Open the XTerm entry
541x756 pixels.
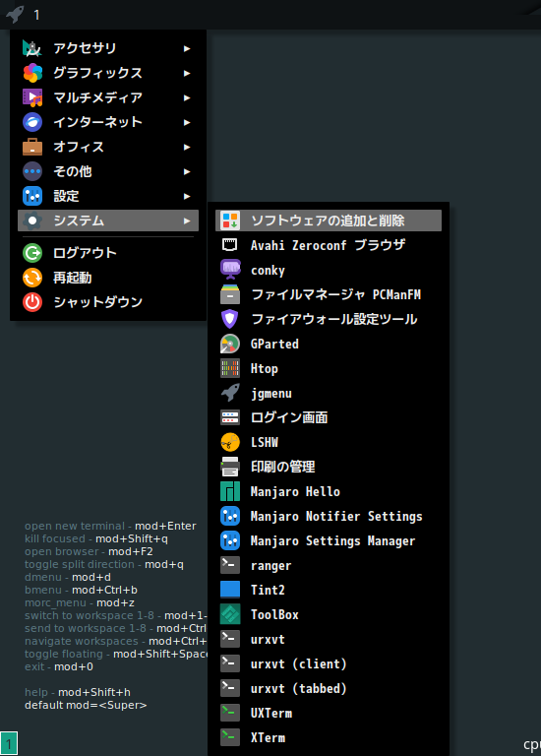[329, 737]
